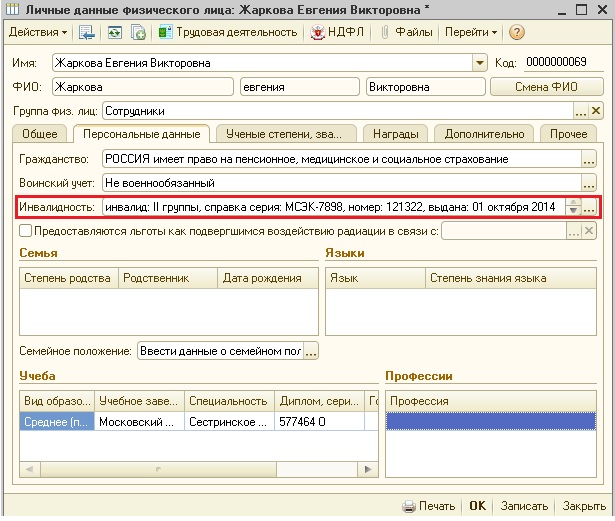Click the Смена ФИО button
This screenshot has height=521, width=615.
click(546, 87)
